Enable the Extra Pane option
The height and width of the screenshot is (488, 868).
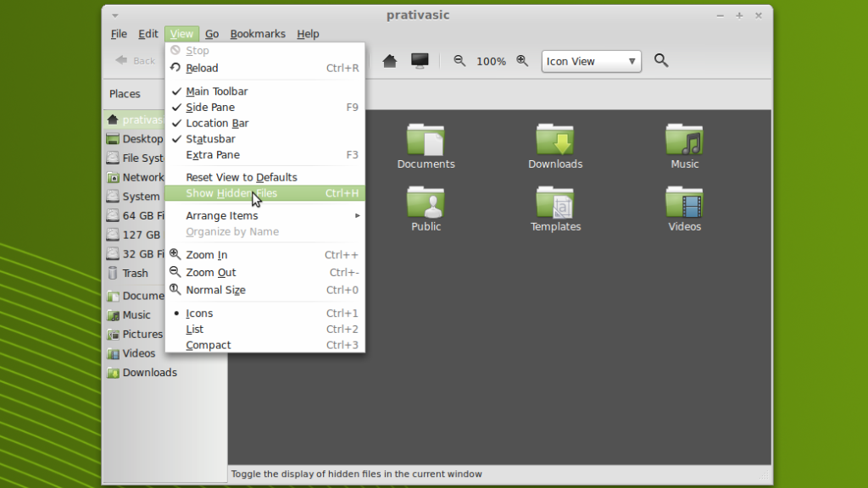pos(264,155)
